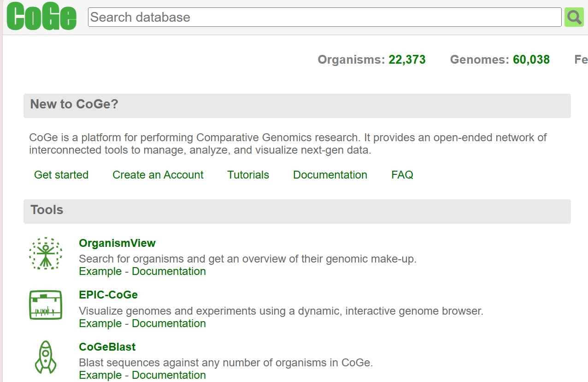This screenshot has height=382, width=588.
Task: Click the CoGe logo
Action: pyautogui.click(x=41, y=17)
